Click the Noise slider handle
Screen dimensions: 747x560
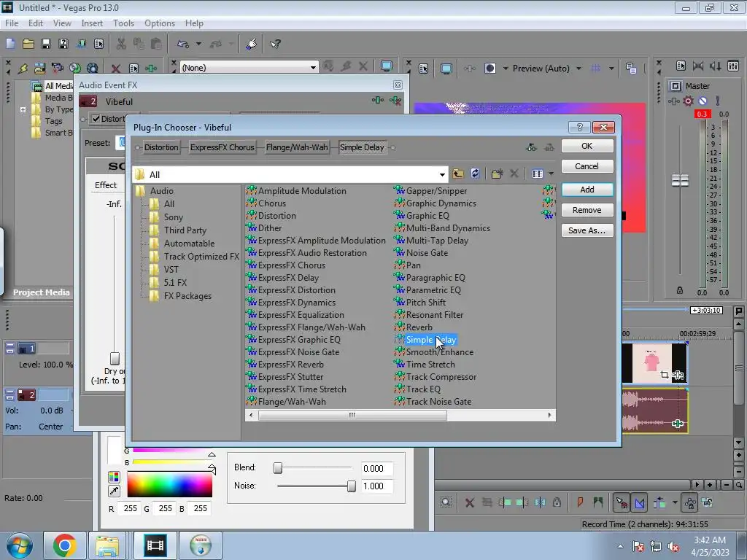(351, 486)
